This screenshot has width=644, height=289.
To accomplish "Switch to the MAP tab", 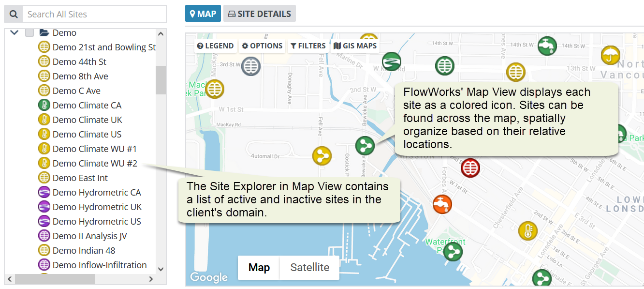I will tap(203, 14).
